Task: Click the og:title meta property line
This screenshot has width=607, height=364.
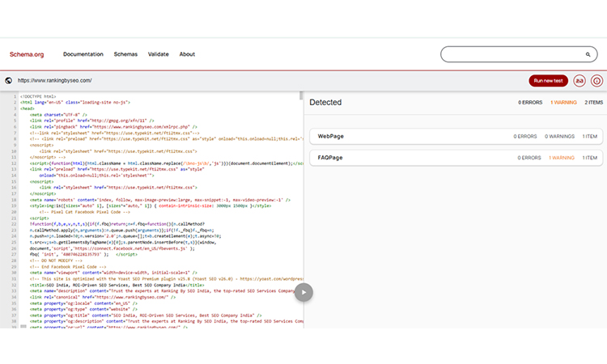Action: point(146,315)
